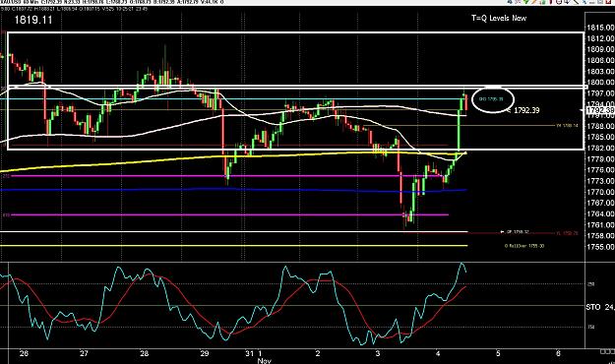Select the 1812.00 price axis label
The image size is (615, 364).
click(x=600, y=38)
